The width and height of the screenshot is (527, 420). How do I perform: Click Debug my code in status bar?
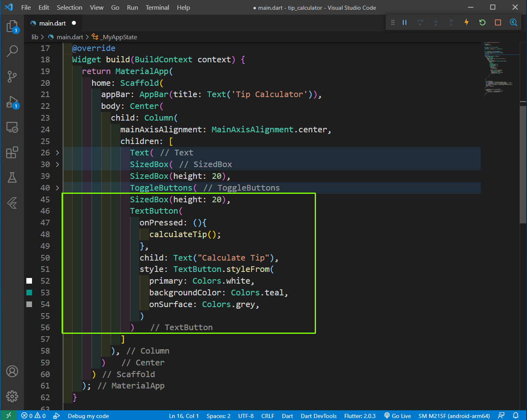pyautogui.click(x=88, y=416)
